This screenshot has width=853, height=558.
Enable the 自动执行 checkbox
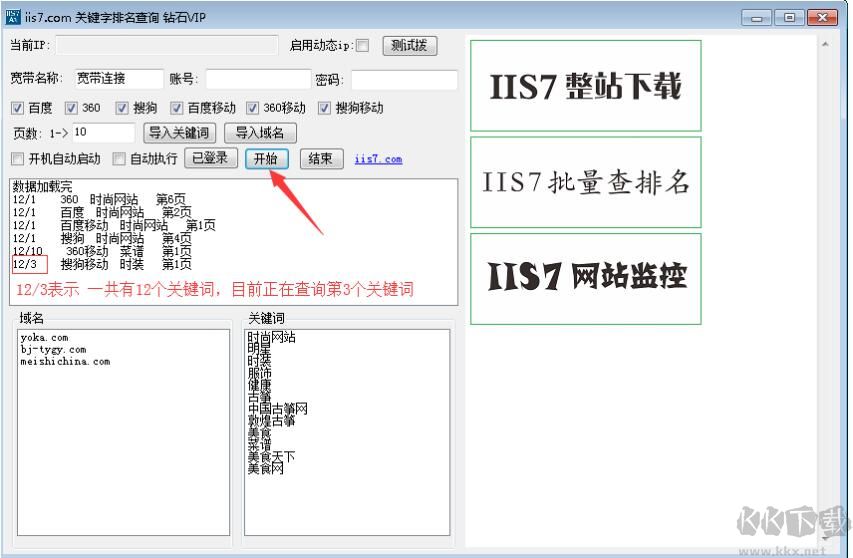tap(119, 159)
